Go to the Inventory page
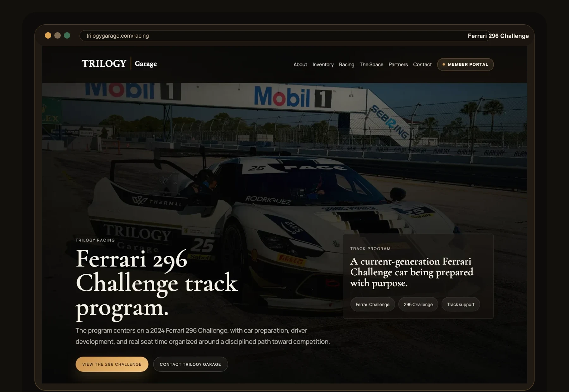The height and width of the screenshot is (392, 569). [323, 64]
